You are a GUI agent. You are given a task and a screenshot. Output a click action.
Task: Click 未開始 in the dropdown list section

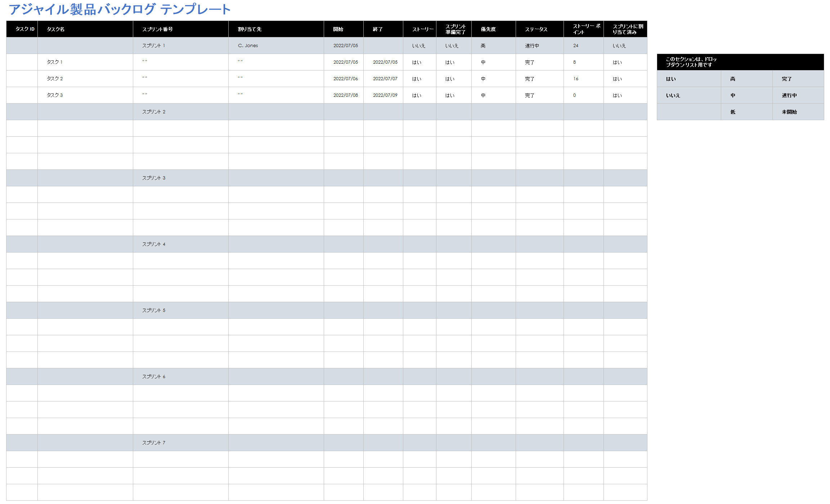click(798, 112)
